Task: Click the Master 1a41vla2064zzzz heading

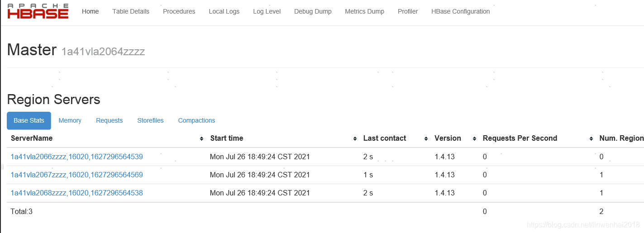Action: pyautogui.click(x=76, y=50)
